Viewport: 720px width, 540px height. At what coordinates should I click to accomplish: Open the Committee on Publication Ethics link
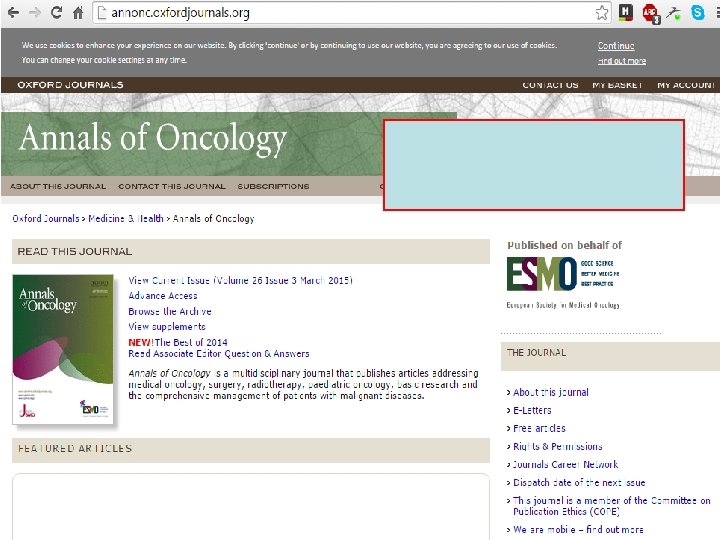point(612,506)
